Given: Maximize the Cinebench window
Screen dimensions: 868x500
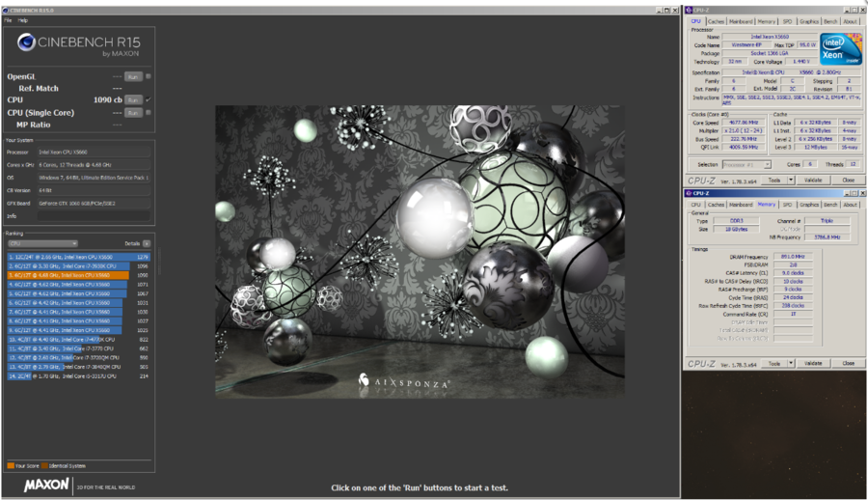Looking at the screenshot, I should [667, 10].
